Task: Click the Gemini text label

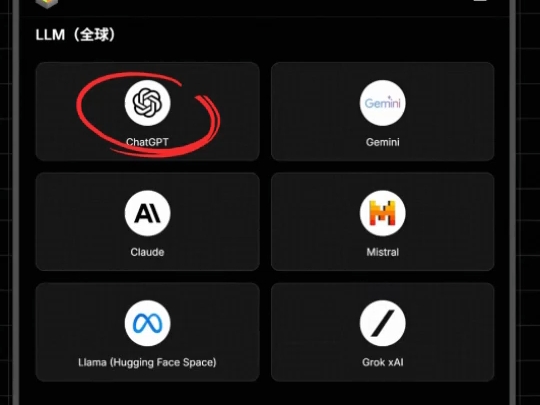Action: [x=383, y=142]
